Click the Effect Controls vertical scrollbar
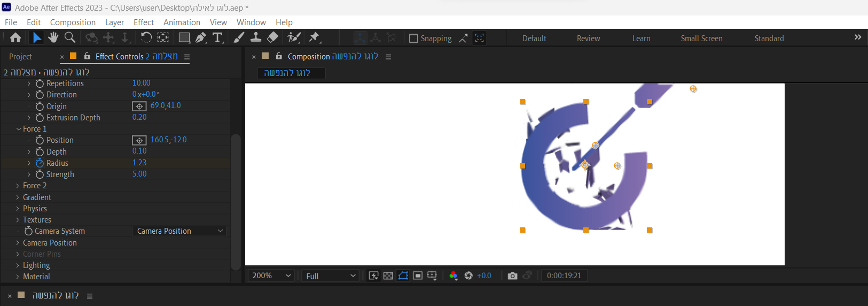The width and height of the screenshot is (868, 306). coord(236,202)
